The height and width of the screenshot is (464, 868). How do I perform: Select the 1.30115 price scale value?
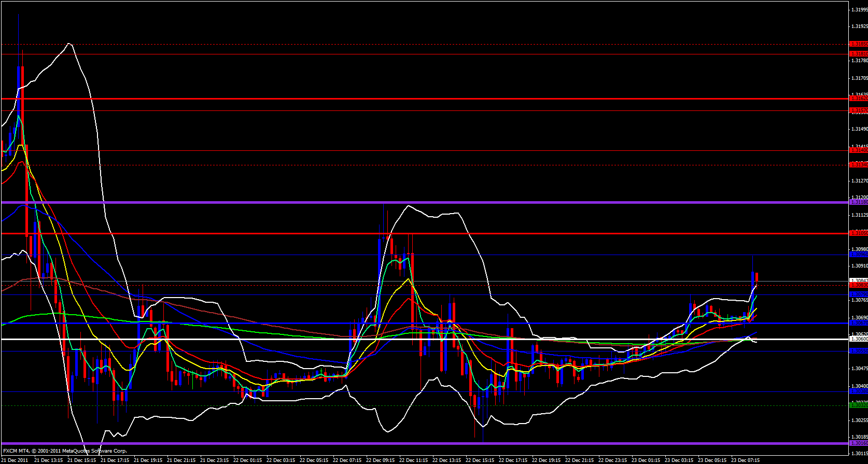(x=859, y=453)
